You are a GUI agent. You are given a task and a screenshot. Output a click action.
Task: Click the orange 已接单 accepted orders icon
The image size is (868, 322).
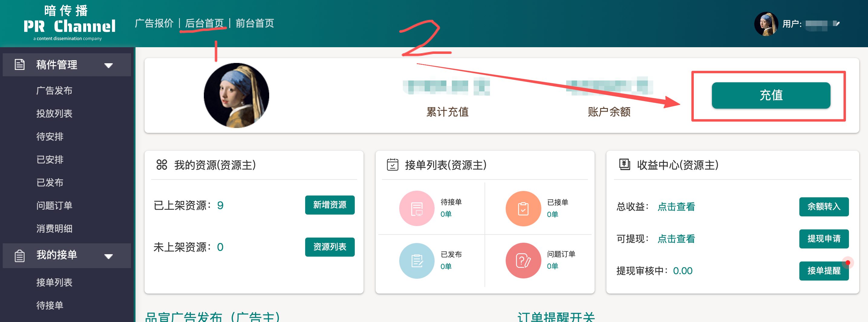click(523, 209)
